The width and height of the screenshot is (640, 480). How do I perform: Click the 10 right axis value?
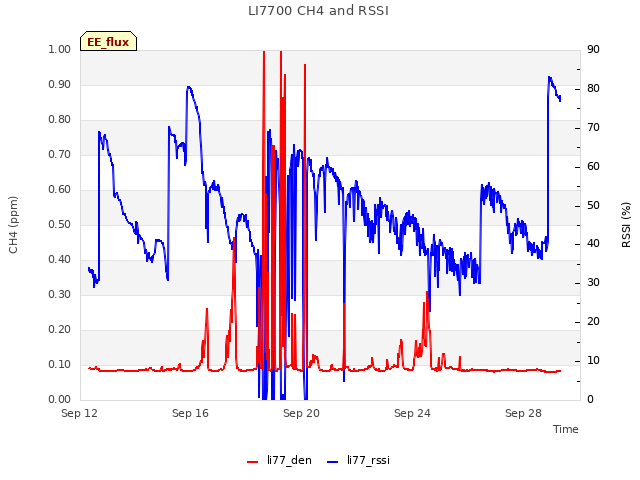pos(593,360)
